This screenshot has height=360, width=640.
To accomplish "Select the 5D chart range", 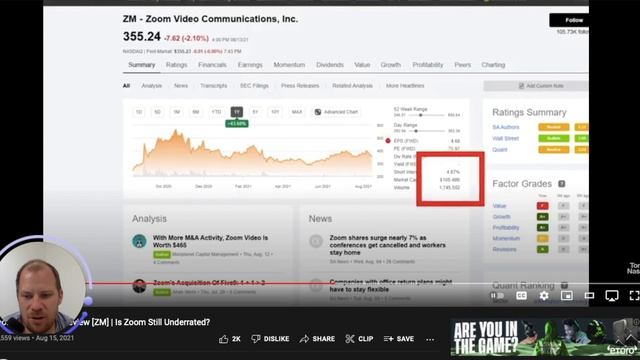I will tap(157, 112).
